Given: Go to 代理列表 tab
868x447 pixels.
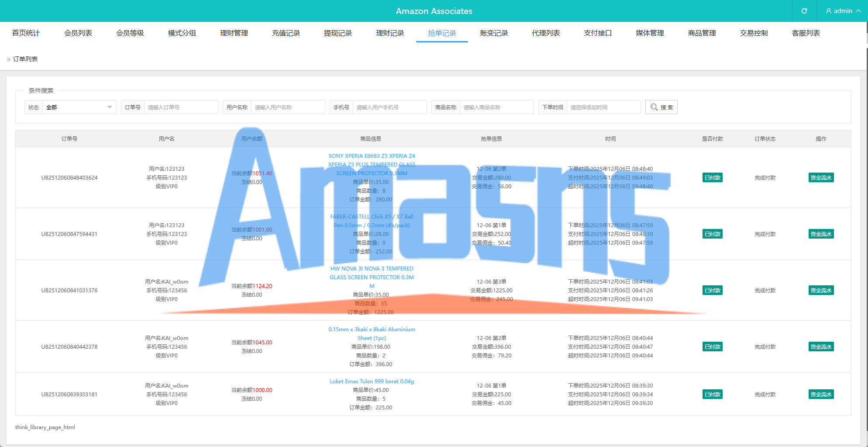Looking at the screenshot, I should [x=546, y=33].
